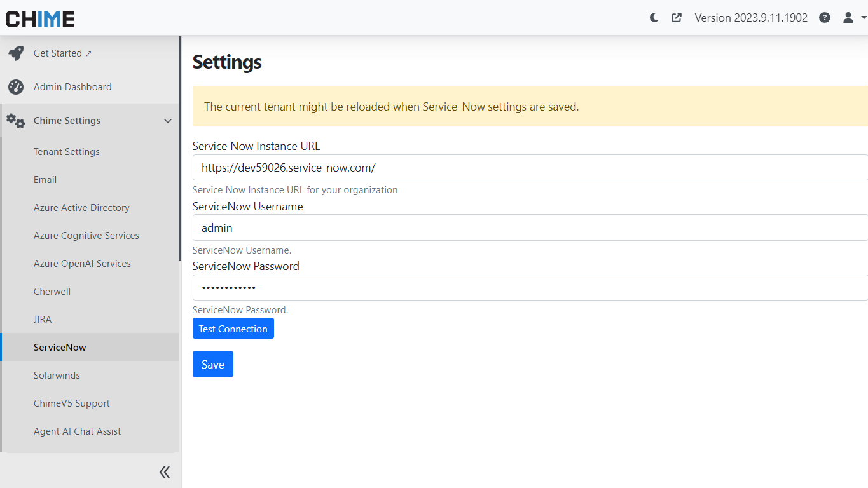Open the user account menu

[x=854, y=18]
